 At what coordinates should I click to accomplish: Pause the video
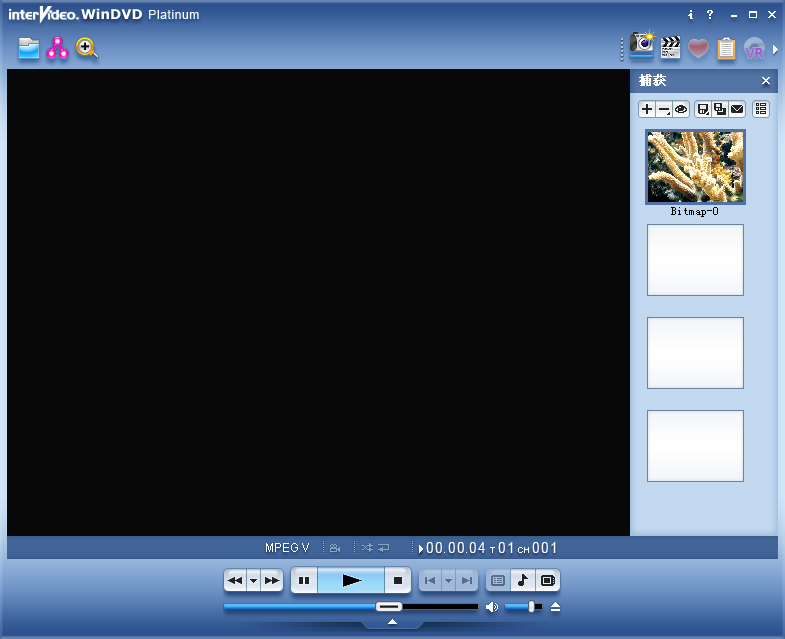point(304,580)
